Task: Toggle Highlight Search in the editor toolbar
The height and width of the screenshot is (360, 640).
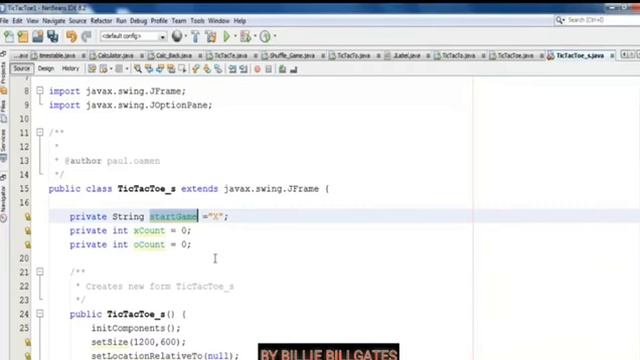Action: (x=171, y=69)
